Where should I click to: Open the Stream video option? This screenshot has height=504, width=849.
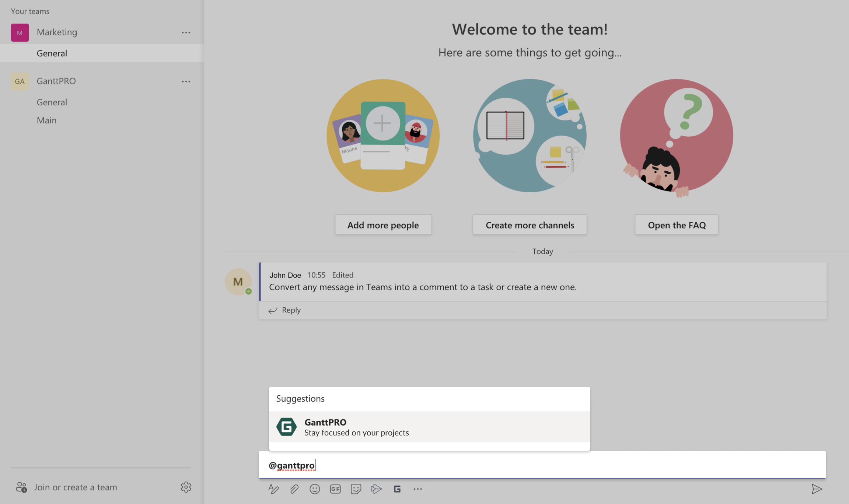(x=377, y=489)
